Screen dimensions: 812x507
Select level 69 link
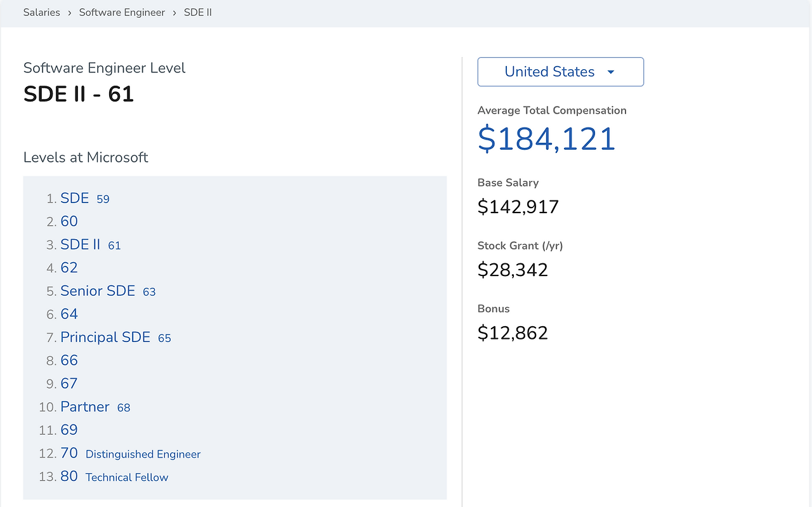pos(69,430)
